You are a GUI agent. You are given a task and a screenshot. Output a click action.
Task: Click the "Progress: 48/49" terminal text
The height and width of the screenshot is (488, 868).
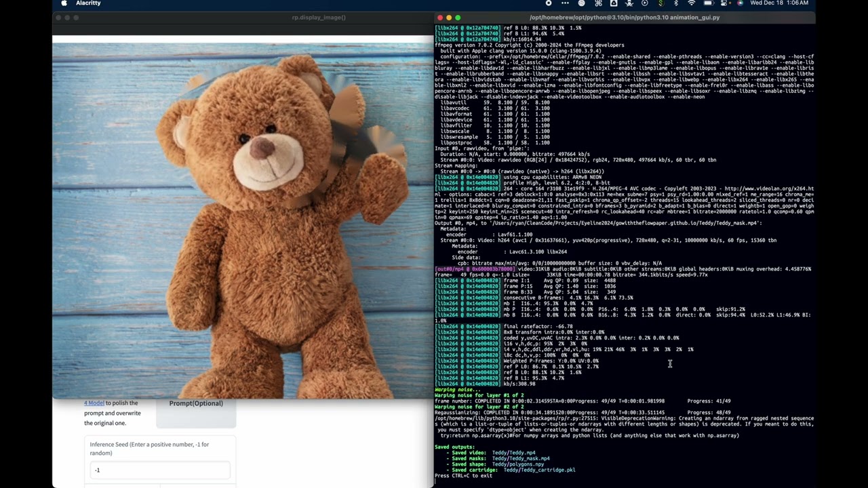point(709,413)
